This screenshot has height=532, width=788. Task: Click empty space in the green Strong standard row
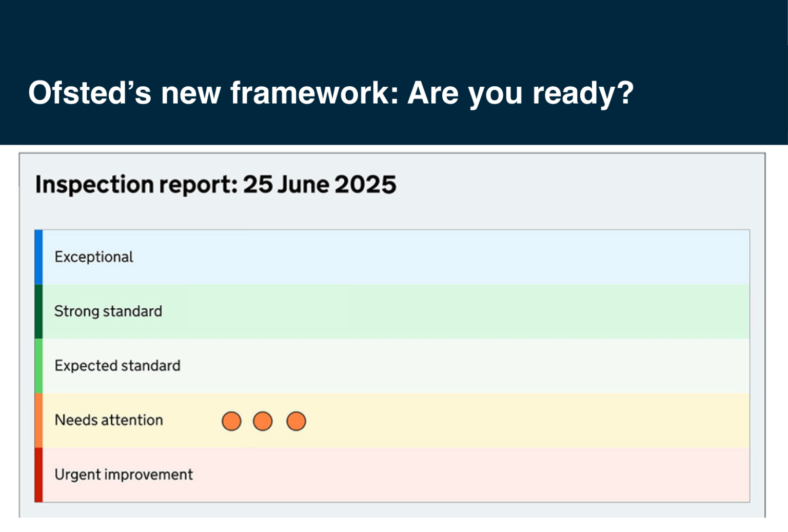462,311
